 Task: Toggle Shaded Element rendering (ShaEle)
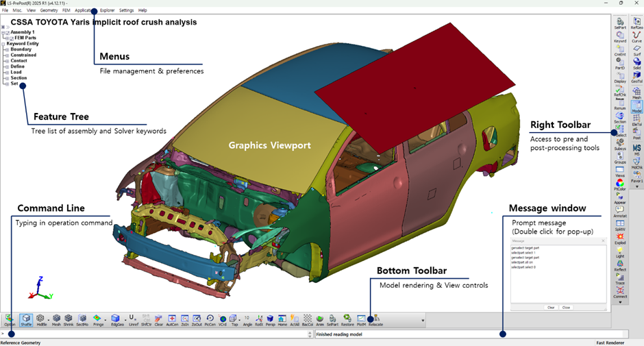[x=26, y=319]
